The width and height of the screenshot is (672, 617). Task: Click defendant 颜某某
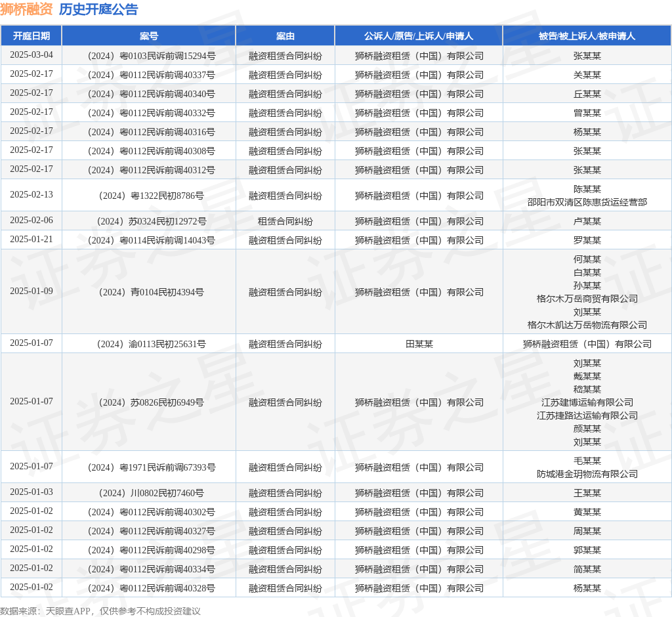point(587,429)
